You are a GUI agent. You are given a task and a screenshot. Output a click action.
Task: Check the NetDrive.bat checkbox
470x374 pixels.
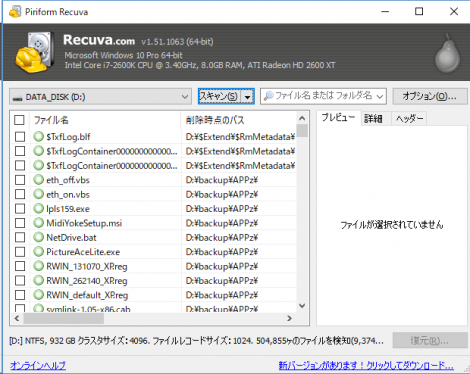(x=20, y=237)
